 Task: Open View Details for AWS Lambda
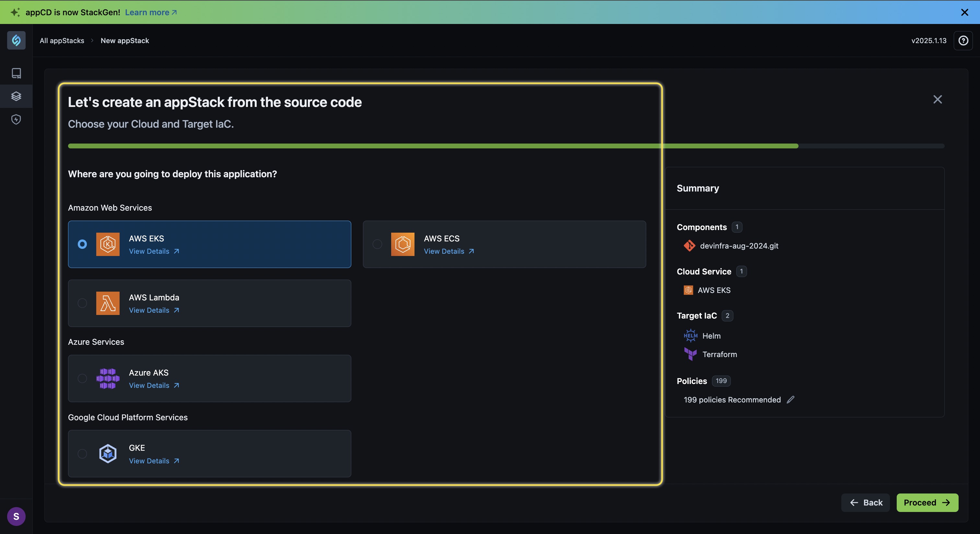point(154,310)
